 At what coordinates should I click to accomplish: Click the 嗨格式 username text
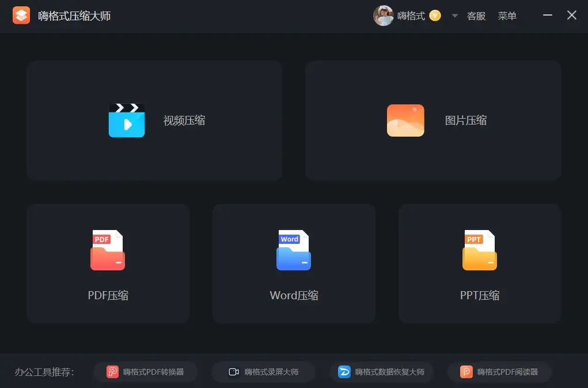411,16
